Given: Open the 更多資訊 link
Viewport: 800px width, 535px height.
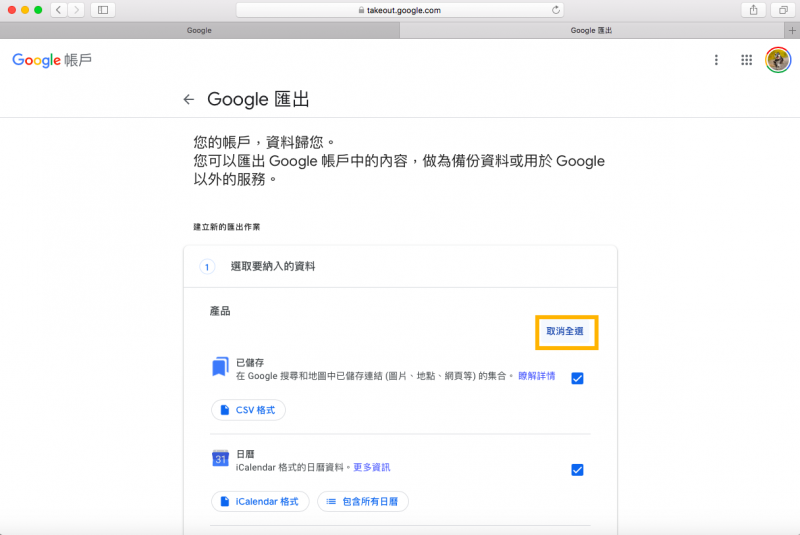Looking at the screenshot, I should (x=371, y=467).
